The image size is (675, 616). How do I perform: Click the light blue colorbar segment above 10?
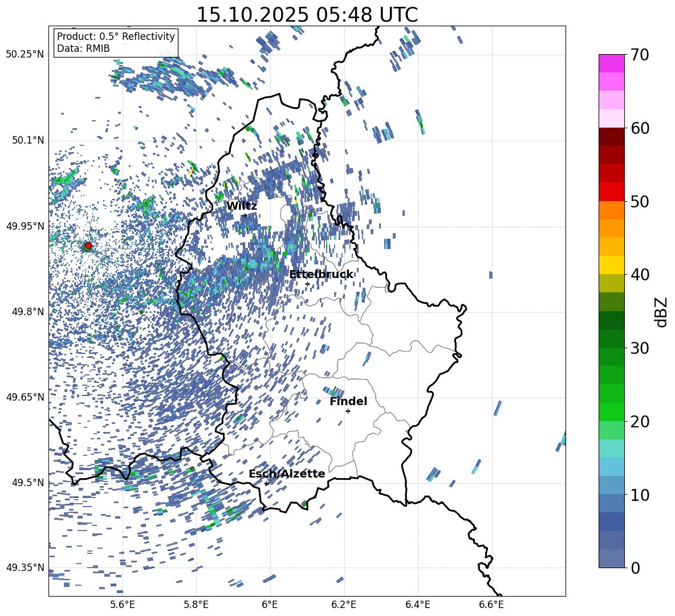[611, 485]
